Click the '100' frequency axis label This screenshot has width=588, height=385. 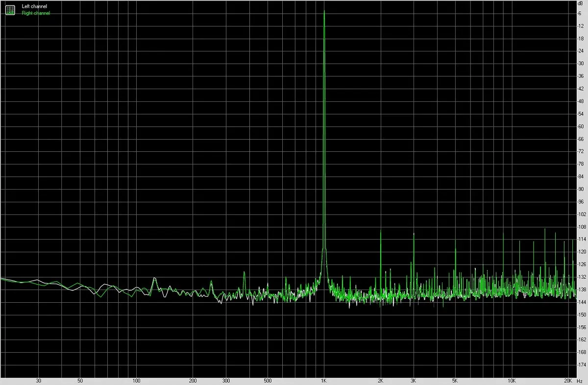(x=137, y=381)
